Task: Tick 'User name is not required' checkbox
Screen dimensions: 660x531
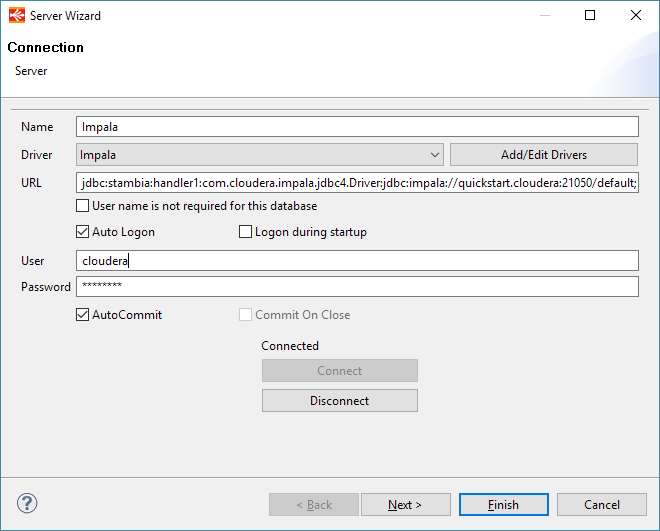Action: [82, 206]
